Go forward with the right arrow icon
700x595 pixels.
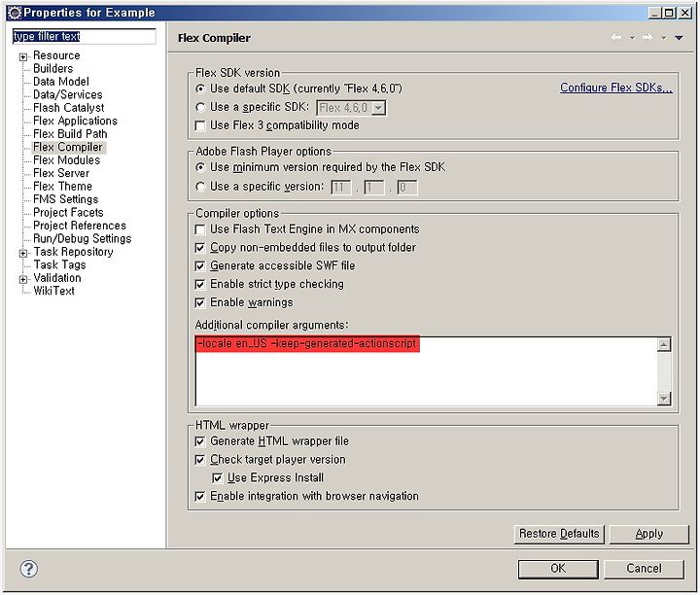pyautogui.click(x=647, y=38)
